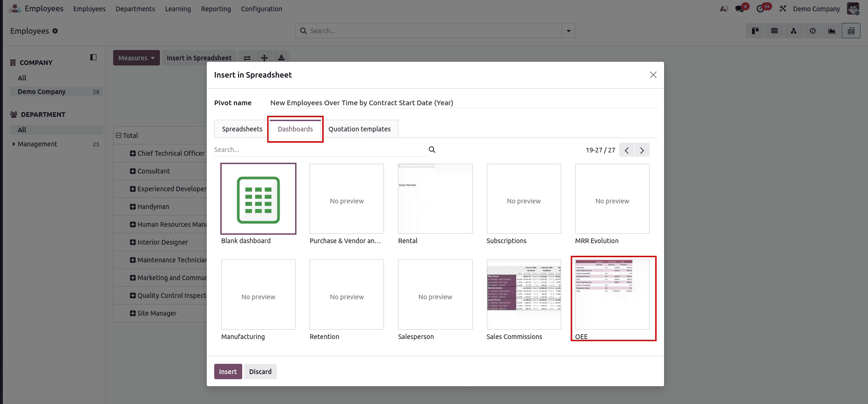The width and height of the screenshot is (868, 404).
Task: Select the Subscriptions dashboard
Action: [524, 199]
